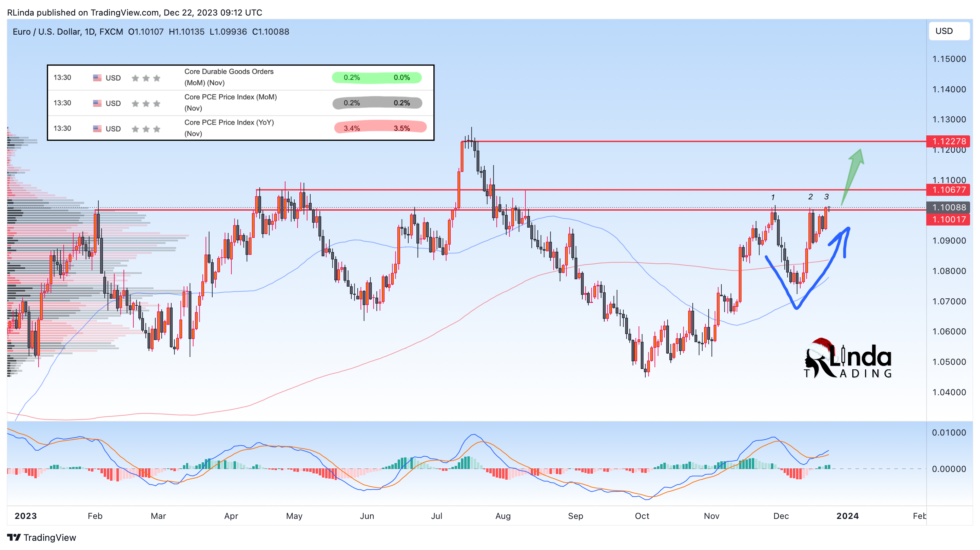Click the importance stars in PCE YoY row
Screen dimensions: 980x550
click(x=146, y=129)
